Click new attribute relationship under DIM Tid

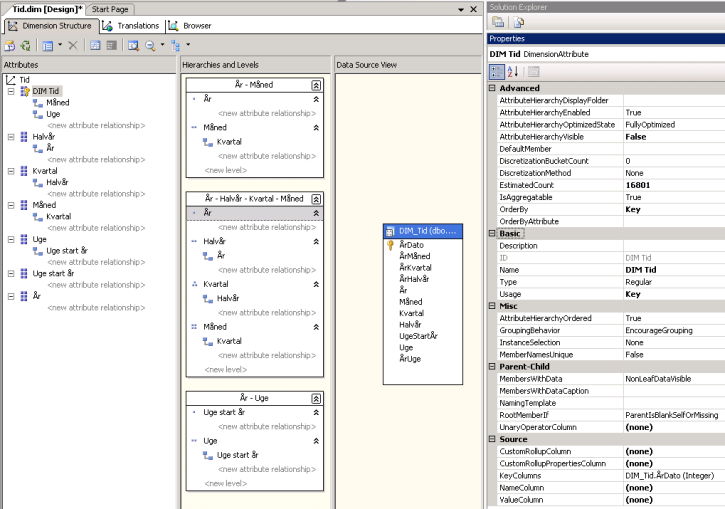pos(96,125)
